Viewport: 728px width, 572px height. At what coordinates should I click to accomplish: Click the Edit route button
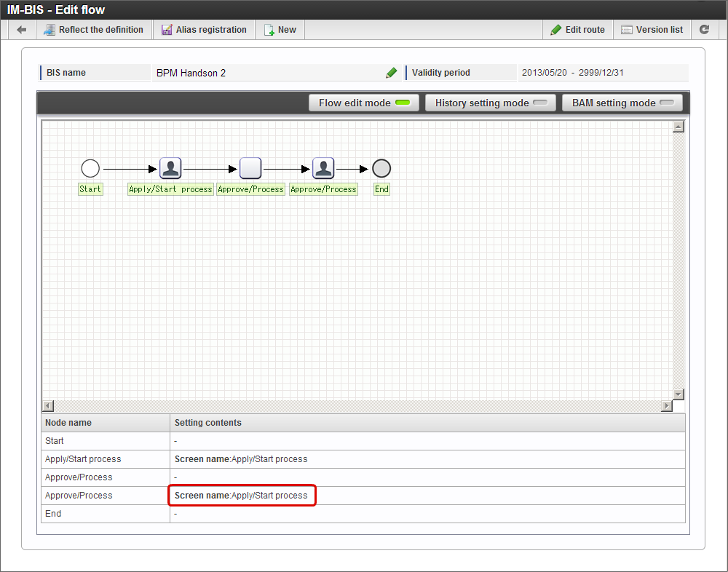(x=578, y=30)
